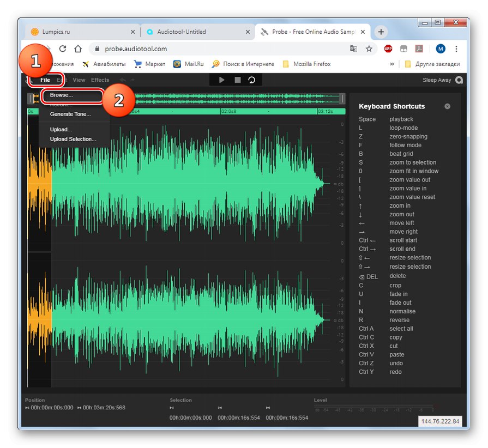
Task: Switch to the Audiotool Untitled browser tab
Action: tap(197, 32)
